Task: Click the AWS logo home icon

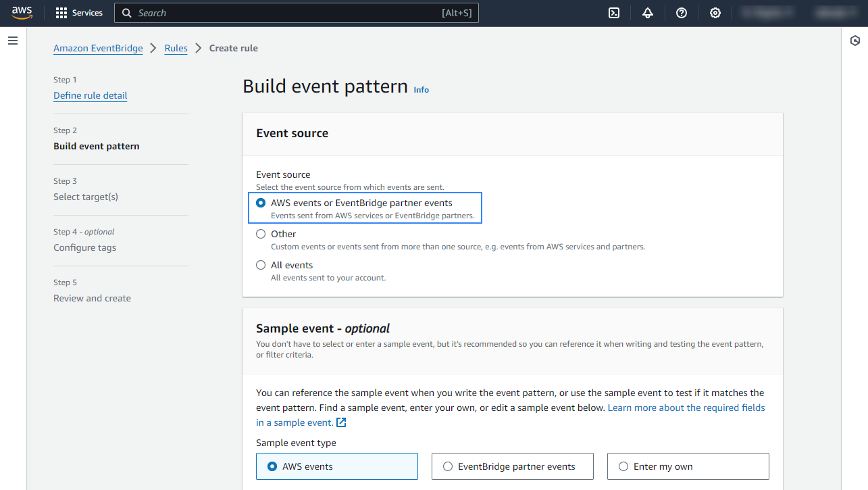Action: (x=22, y=14)
